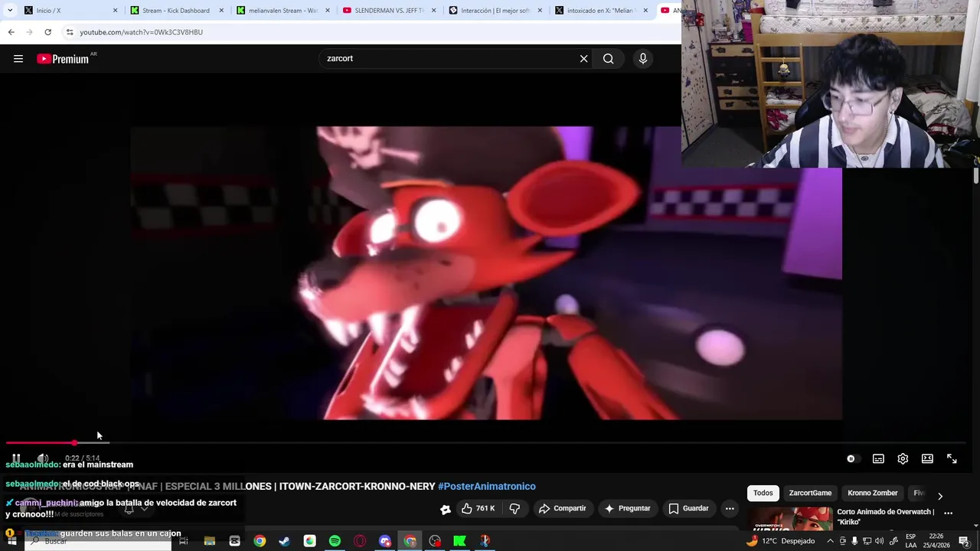Run search with the magnifier icon
Screen dimensions: 980x551
tap(608, 59)
